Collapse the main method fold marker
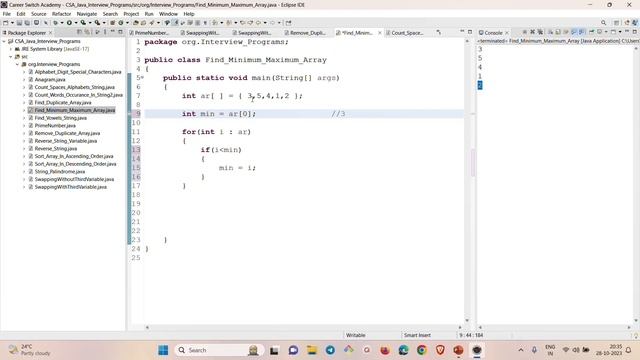This screenshot has width=640, height=360. click(142, 78)
